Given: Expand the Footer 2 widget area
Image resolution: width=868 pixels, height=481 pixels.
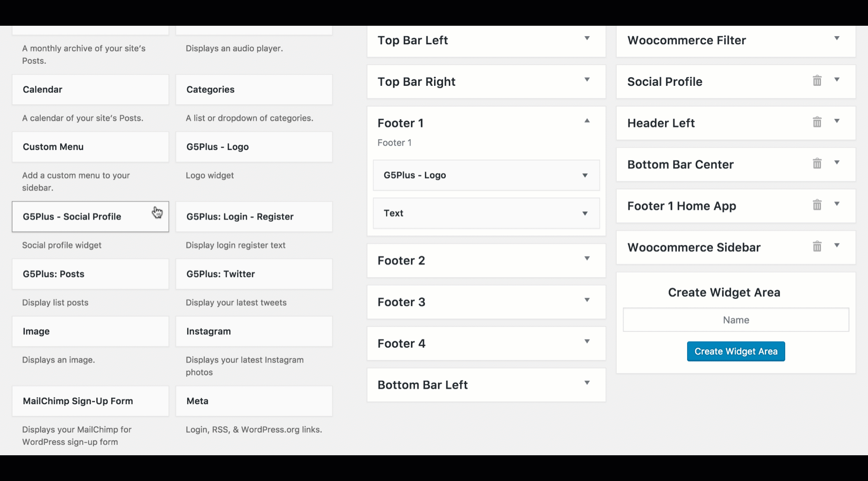Looking at the screenshot, I should [x=587, y=258].
